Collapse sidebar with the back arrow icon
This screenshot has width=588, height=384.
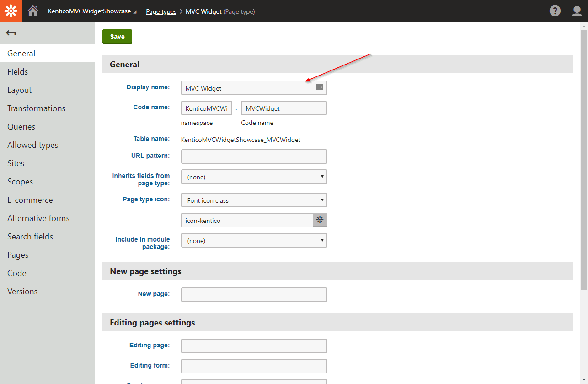click(11, 33)
